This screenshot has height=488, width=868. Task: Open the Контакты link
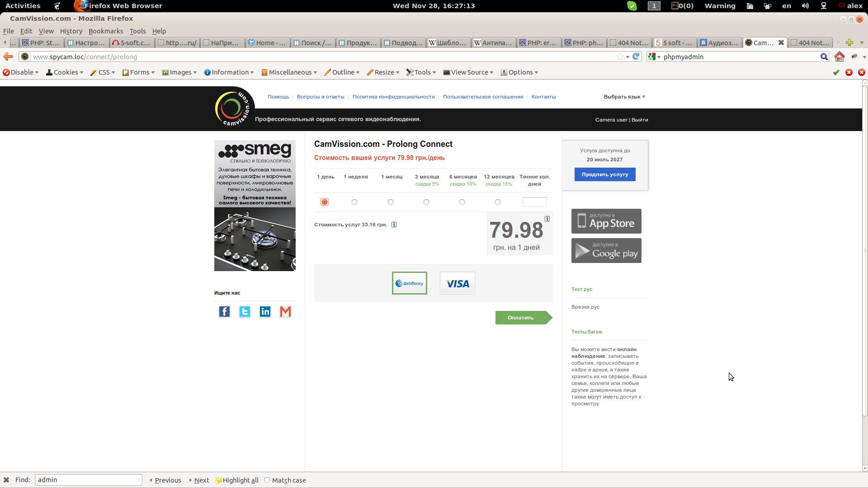point(543,97)
